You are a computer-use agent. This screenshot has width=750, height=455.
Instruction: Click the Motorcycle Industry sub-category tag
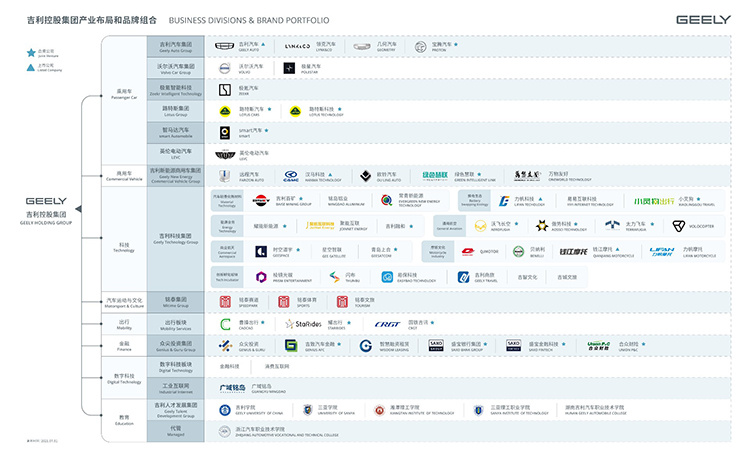pos(437,251)
